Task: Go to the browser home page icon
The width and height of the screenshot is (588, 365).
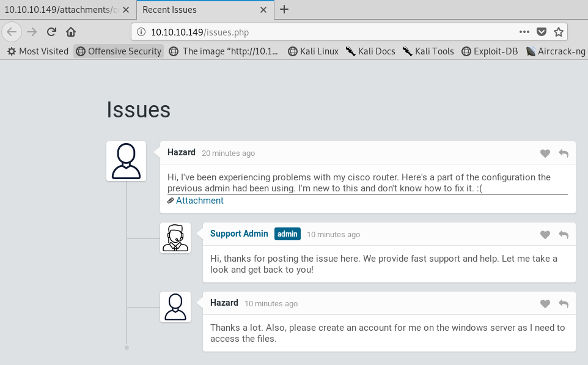Action: click(x=71, y=32)
